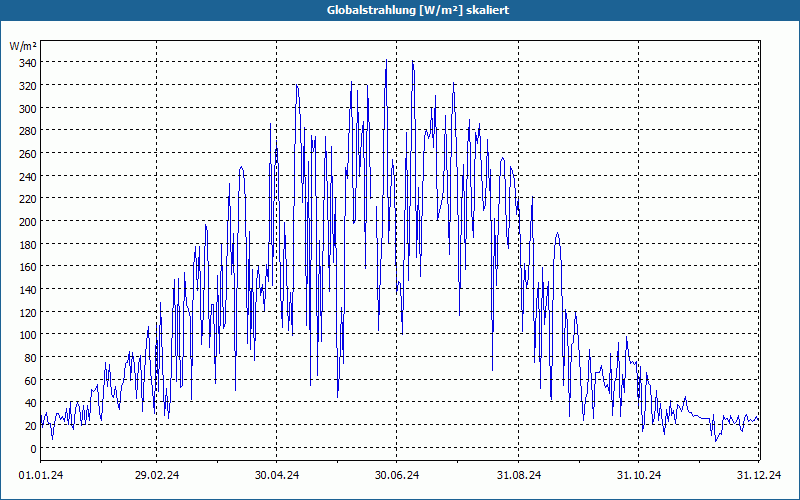Click the 20 y-axis value
Viewport: 800px width, 500px height.
[31, 427]
